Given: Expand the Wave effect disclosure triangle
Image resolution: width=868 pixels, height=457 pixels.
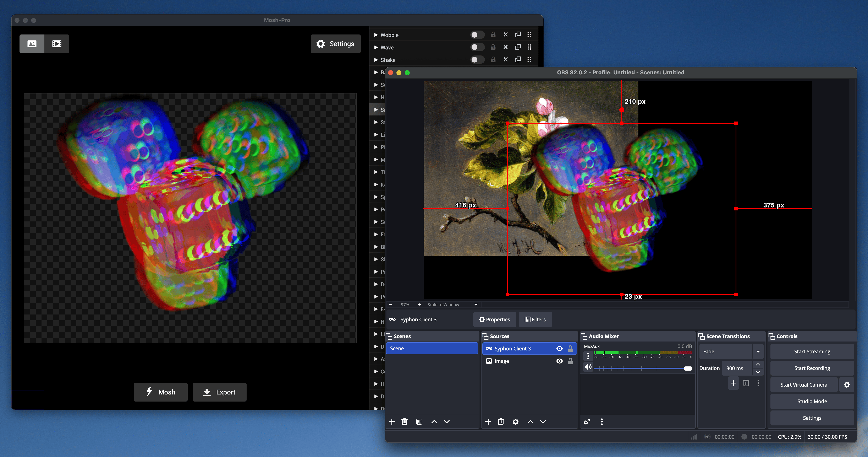Looking at the screenshot, I should coord(376,48).
